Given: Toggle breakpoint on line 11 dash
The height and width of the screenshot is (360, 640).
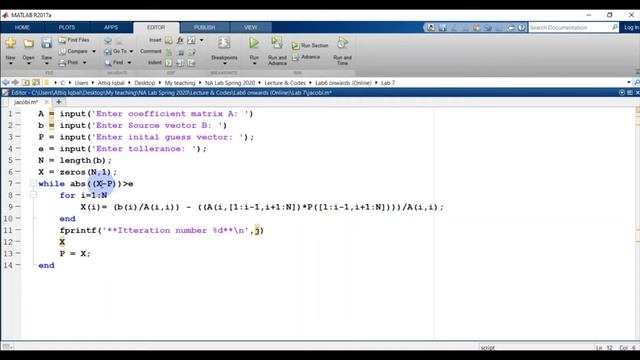Looking at the screenshot, I should (18, 230).
